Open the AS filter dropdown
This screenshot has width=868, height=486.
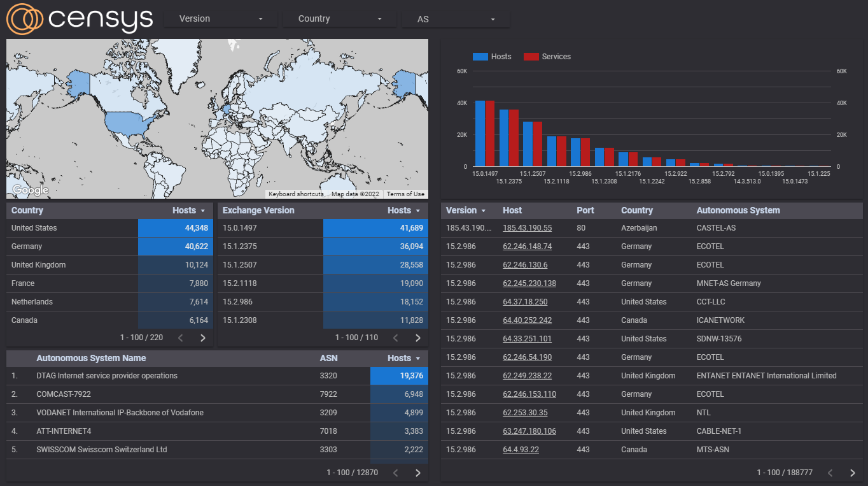pyautogui.click(x=456, y=18)
